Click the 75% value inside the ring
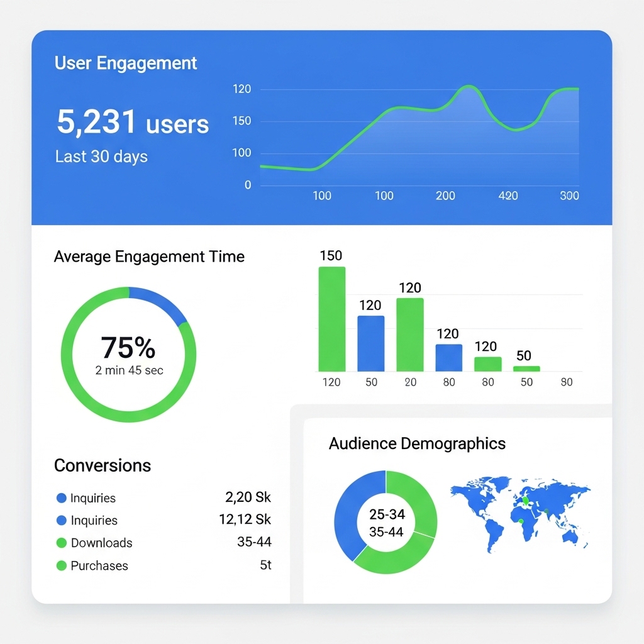The height and width of the screenshot is (644, 644). (x=128, y=348)
